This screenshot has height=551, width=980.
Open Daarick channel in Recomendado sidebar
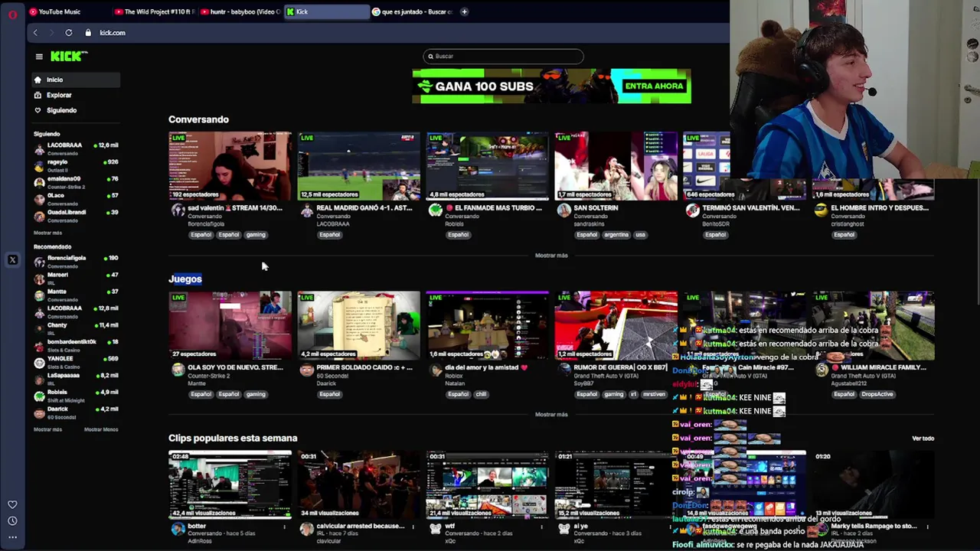76,412
